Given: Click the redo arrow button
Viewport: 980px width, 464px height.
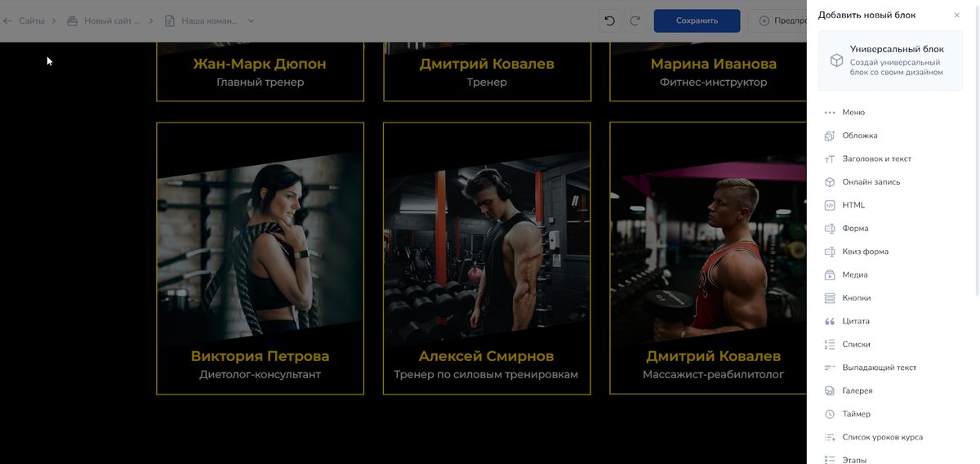Looking at the screenshot, I should [635, 21].
